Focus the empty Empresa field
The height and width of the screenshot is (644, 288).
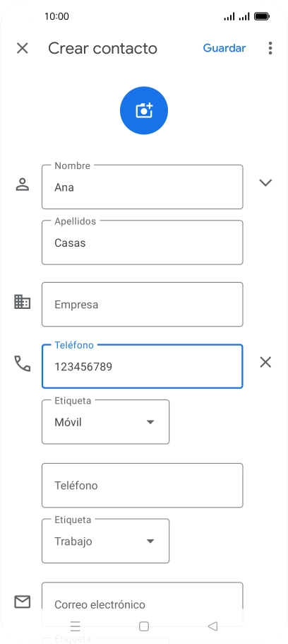(143, 305)
